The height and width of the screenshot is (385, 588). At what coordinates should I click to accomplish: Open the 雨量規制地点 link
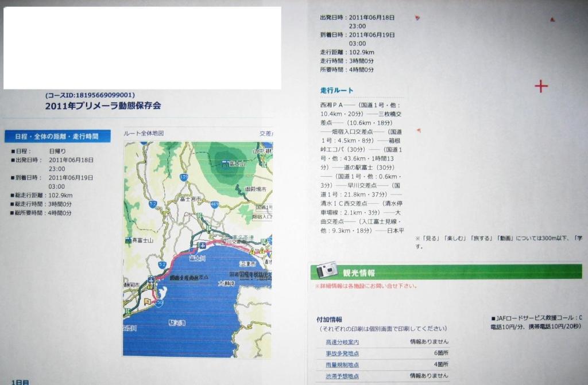pyautogui.click(x=342, y=364)
